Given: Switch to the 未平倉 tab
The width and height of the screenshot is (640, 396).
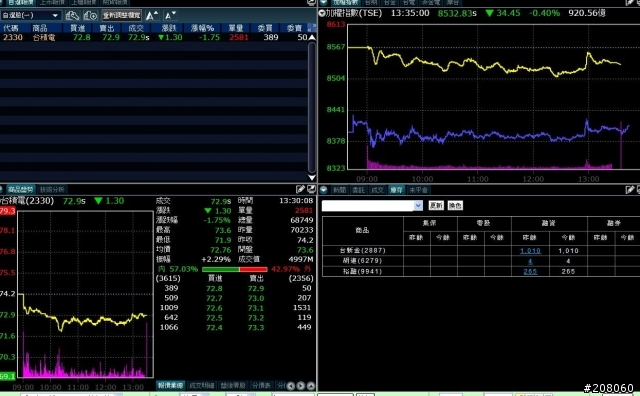Looking at the screenshot, I should click(418, 190).
